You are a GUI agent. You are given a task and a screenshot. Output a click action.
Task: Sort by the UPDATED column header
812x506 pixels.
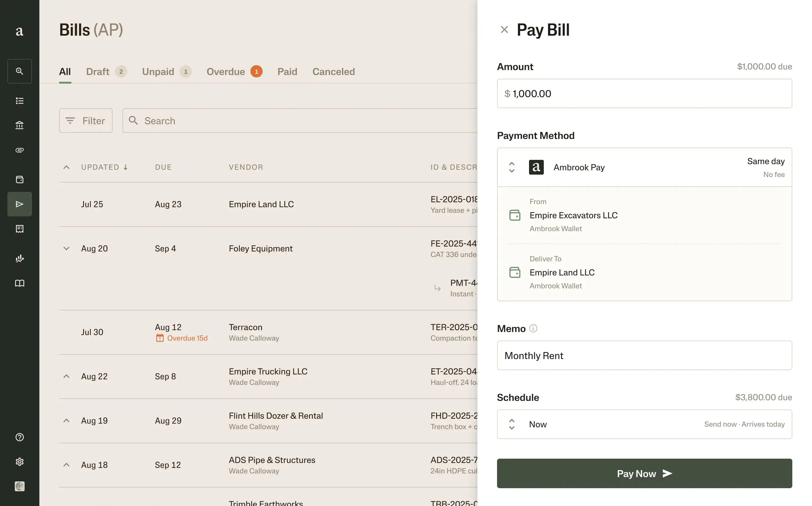(x=104, y=167)
